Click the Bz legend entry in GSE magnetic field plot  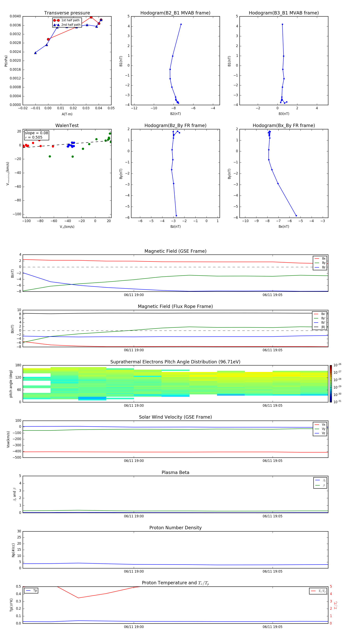point(320,267)
